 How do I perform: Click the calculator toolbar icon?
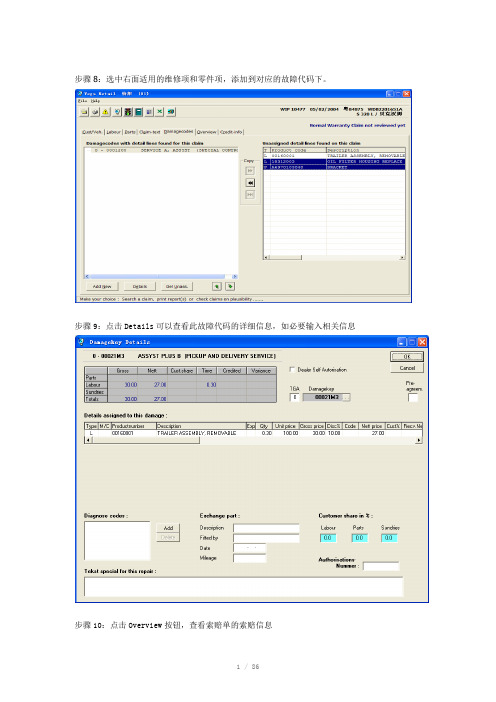click(138, 112)
